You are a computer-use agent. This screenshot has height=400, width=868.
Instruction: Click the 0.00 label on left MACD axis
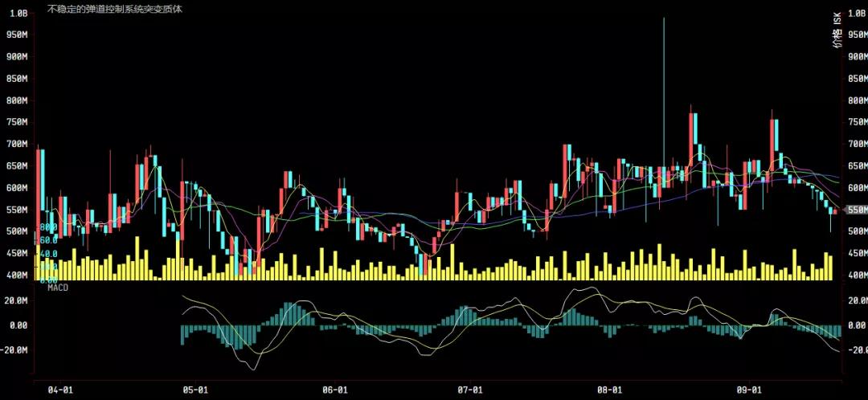(x=19, y=325)
